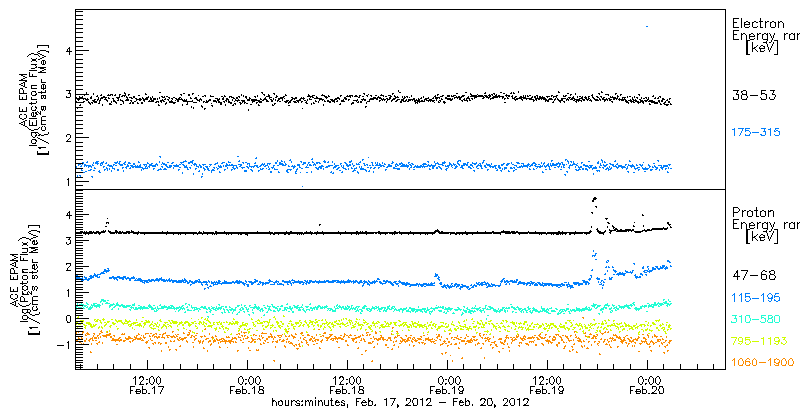Select the blue 115-195 proton legend label

(756, 297)
